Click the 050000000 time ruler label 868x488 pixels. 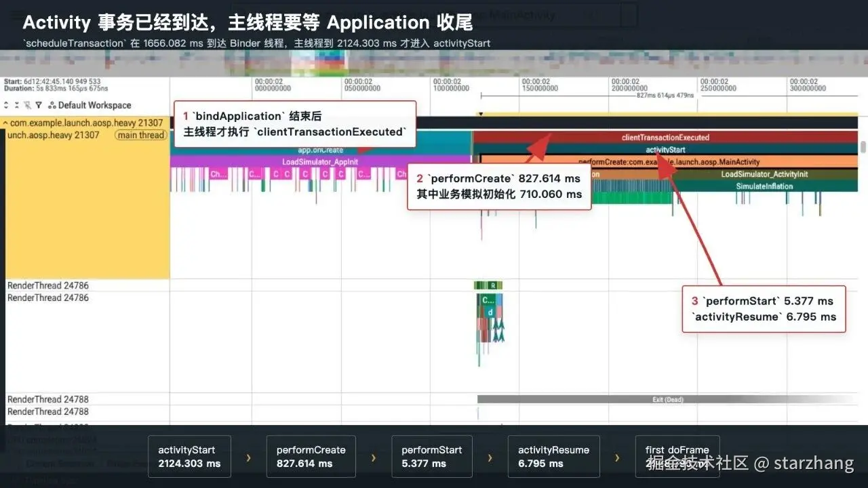tap(362, 88)
